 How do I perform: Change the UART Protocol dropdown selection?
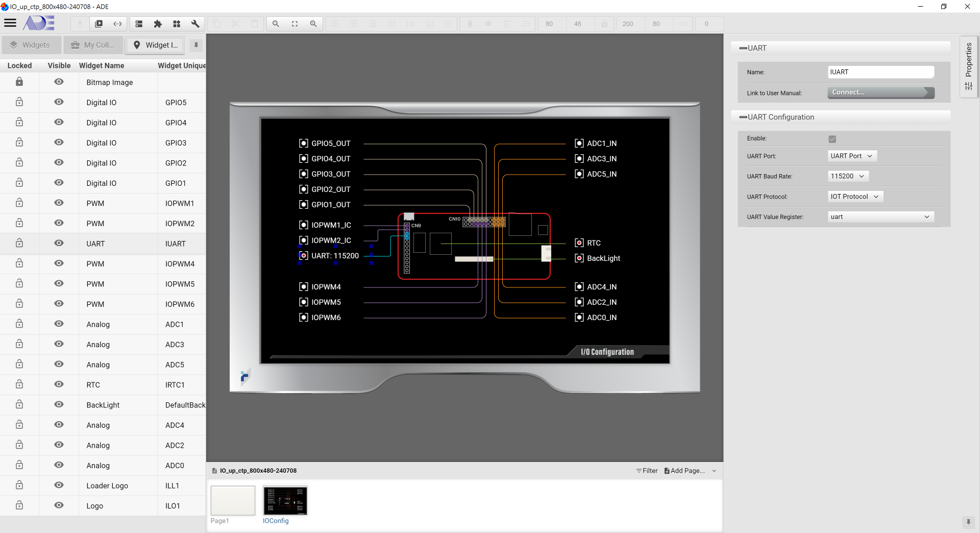pos(855,196)
